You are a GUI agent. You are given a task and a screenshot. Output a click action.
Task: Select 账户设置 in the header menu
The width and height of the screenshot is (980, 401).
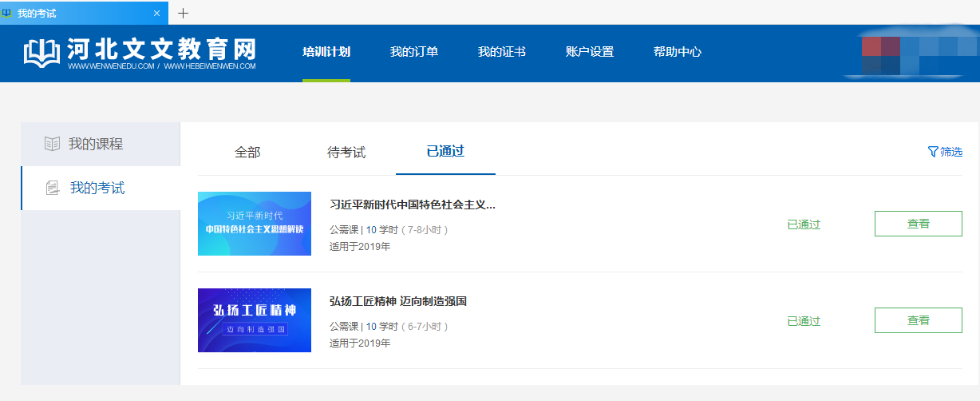tap(589, 52)
